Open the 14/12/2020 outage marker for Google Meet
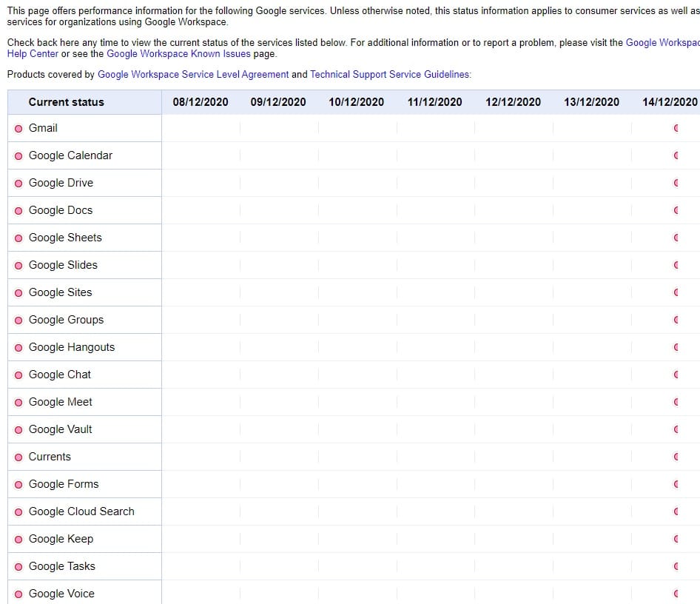 676,402
